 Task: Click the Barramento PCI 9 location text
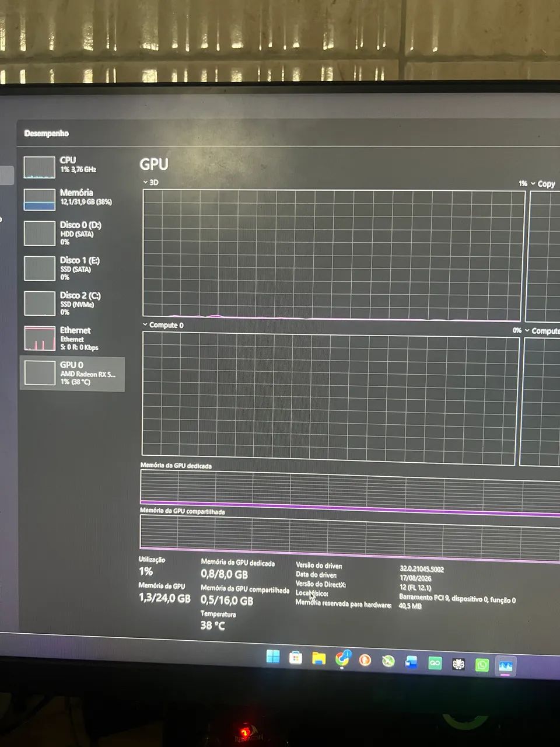[x=457, y=598]
